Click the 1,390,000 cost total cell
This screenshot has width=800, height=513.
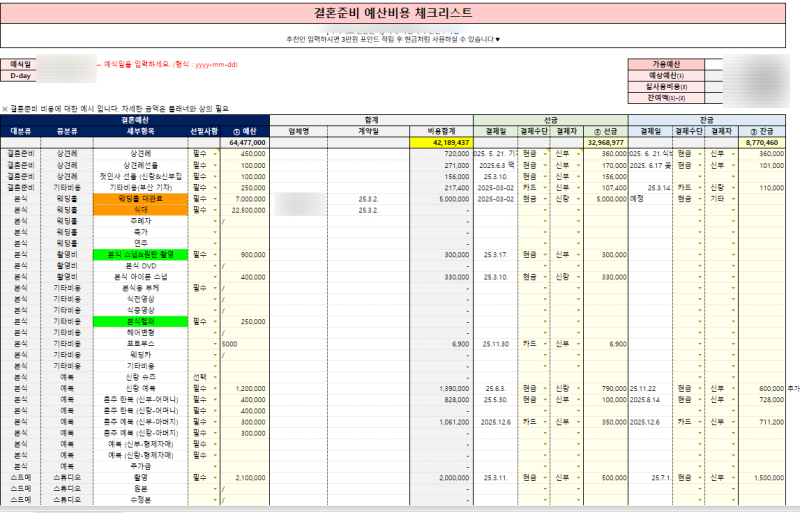click(441, 388)
